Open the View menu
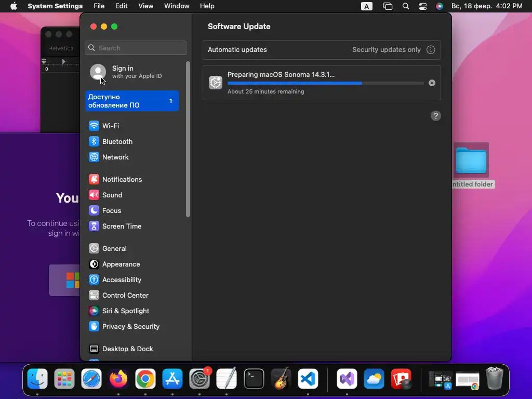The image size is (532, 399). click(x=146, y=6)
